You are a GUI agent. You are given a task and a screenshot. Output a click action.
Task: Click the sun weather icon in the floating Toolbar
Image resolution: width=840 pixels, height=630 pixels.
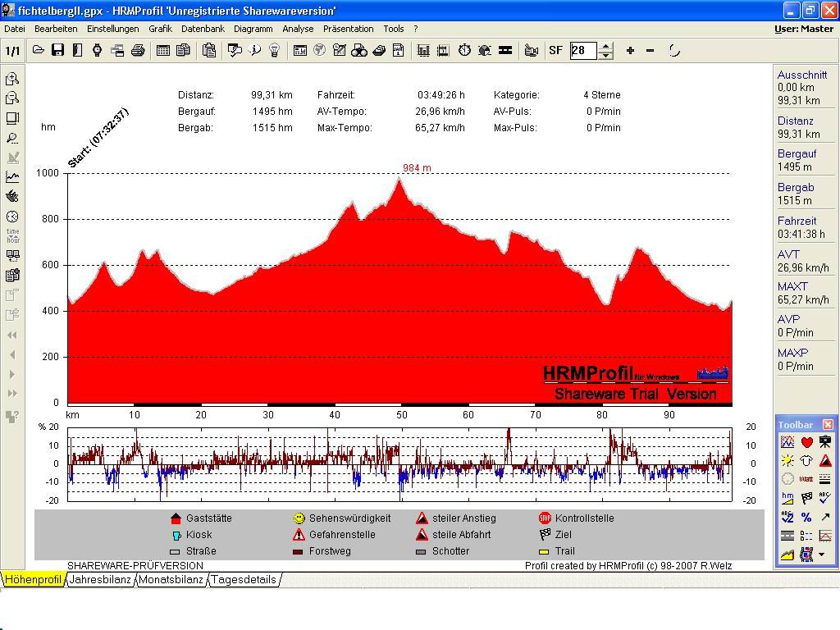tap(787, 460)
